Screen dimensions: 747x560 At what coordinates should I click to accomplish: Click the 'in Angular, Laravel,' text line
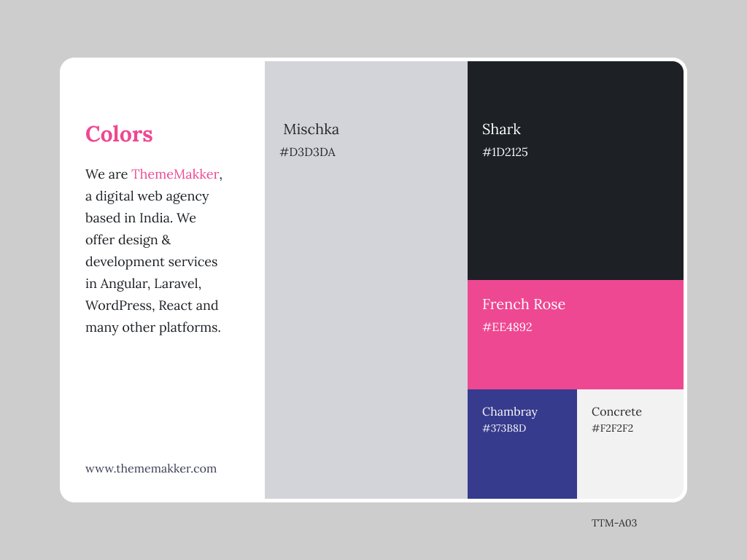tap(144, 284)
